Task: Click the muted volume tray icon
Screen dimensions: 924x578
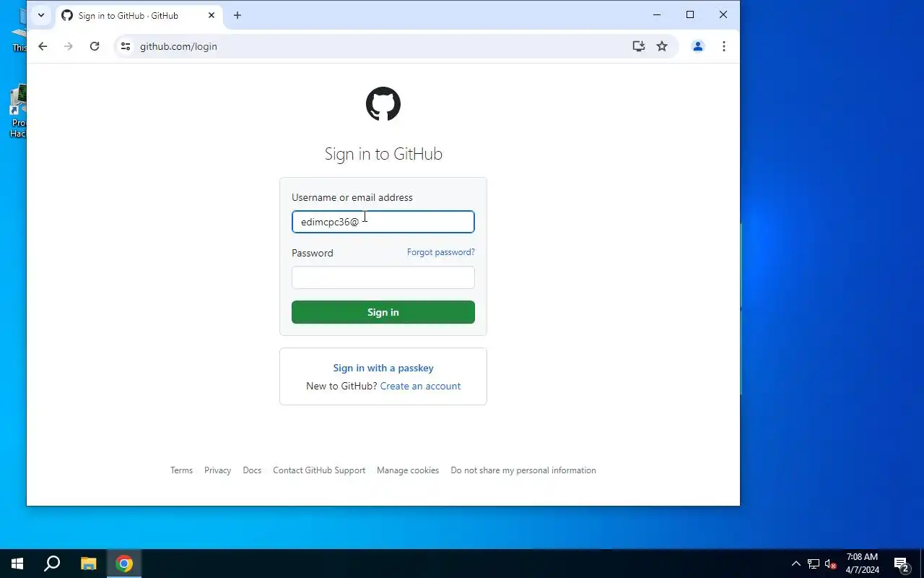Action: tap(831, 564)
